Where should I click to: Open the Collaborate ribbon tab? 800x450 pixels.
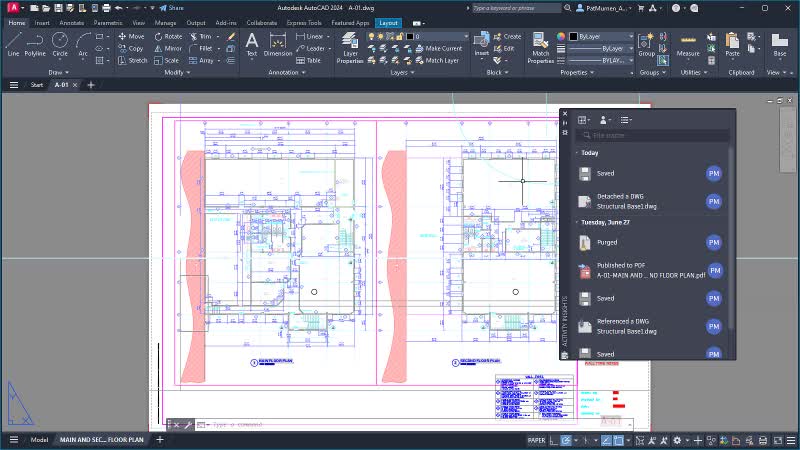pyautogui.click(x=261, y=23)
